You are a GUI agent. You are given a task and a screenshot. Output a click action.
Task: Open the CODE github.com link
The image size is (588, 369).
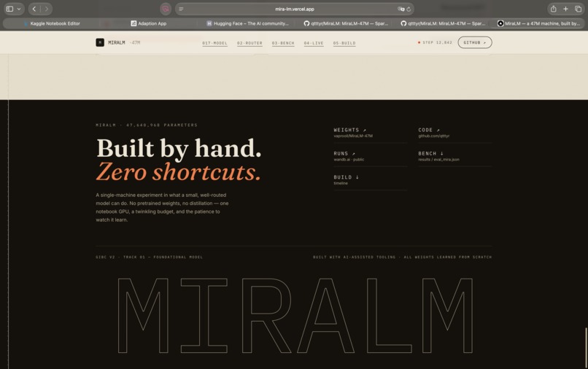point(455,133)
